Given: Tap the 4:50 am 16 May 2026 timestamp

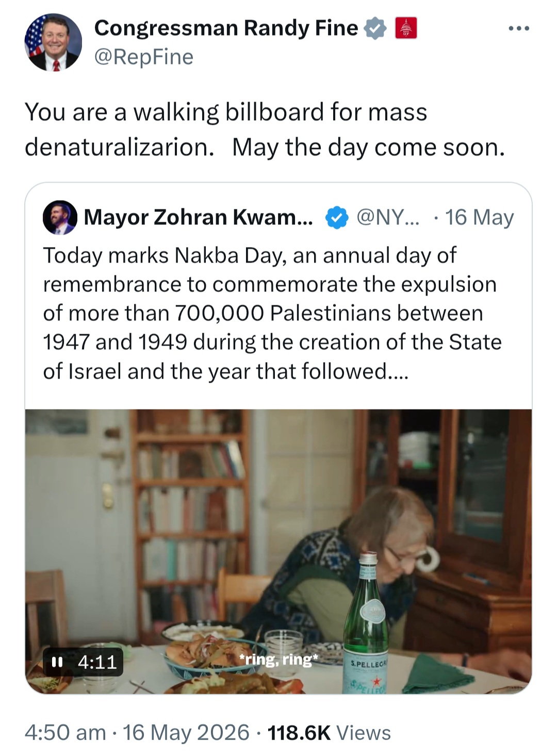Looking at the screenshot, I should point(137,732).
